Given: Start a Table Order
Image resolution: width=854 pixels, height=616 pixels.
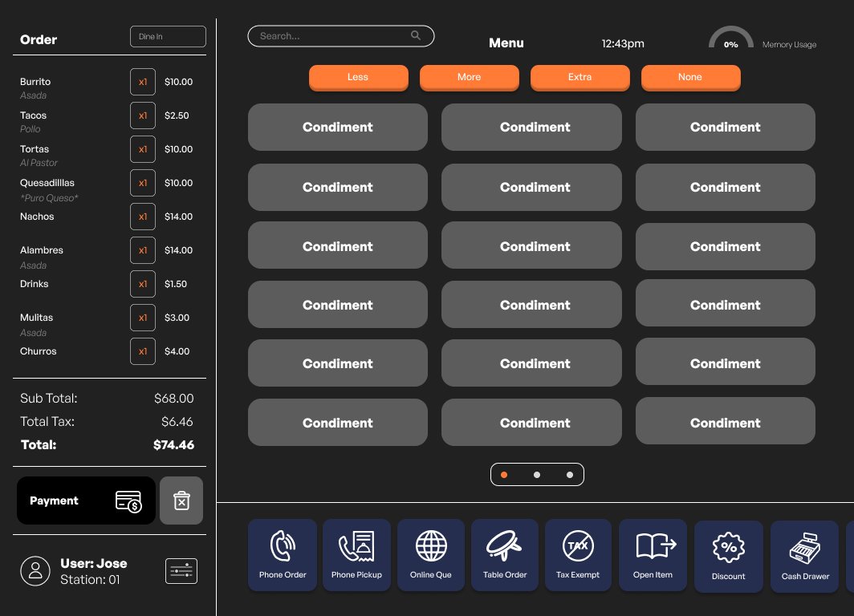Looking at the screenshot, I should pos(505,555).
